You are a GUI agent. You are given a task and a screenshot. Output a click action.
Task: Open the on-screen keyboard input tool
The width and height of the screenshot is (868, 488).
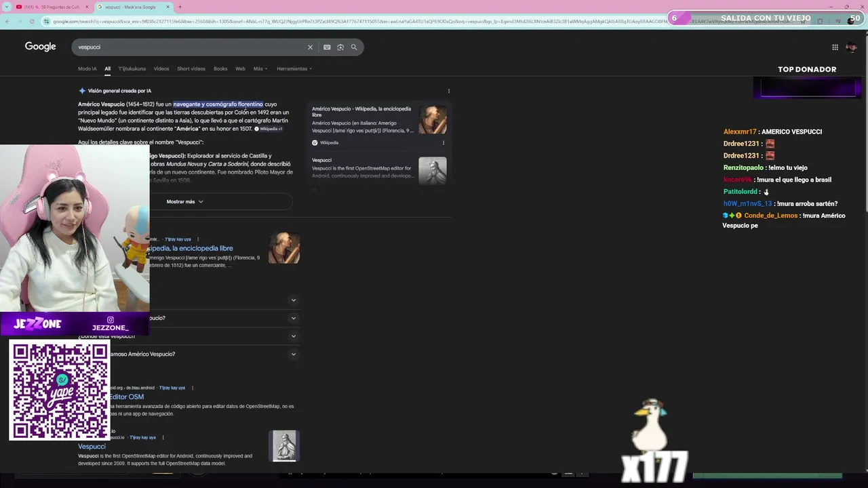[x=327, y=47]
